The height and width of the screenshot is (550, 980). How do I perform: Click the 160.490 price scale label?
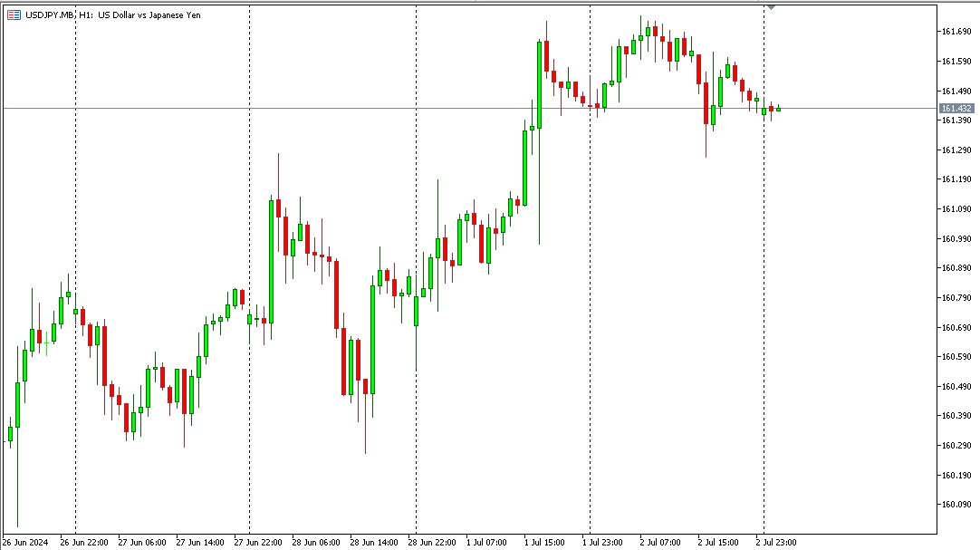coord(956,387)
